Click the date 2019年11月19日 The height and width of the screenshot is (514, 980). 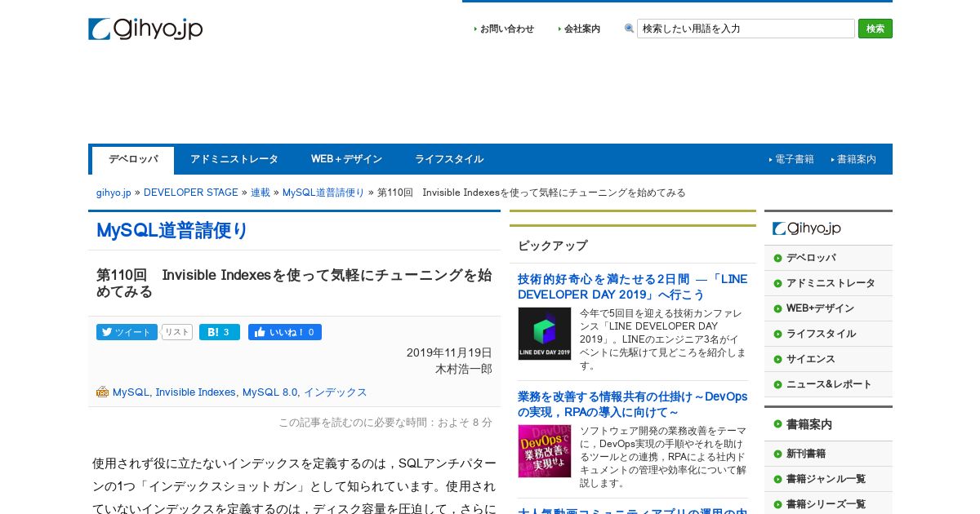coord(449,352)
